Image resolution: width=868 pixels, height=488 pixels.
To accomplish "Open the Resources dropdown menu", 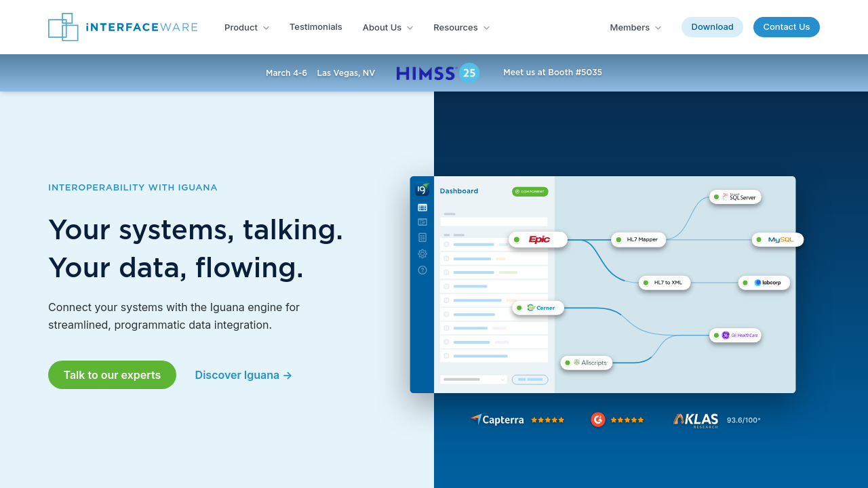I will (461, 28).
